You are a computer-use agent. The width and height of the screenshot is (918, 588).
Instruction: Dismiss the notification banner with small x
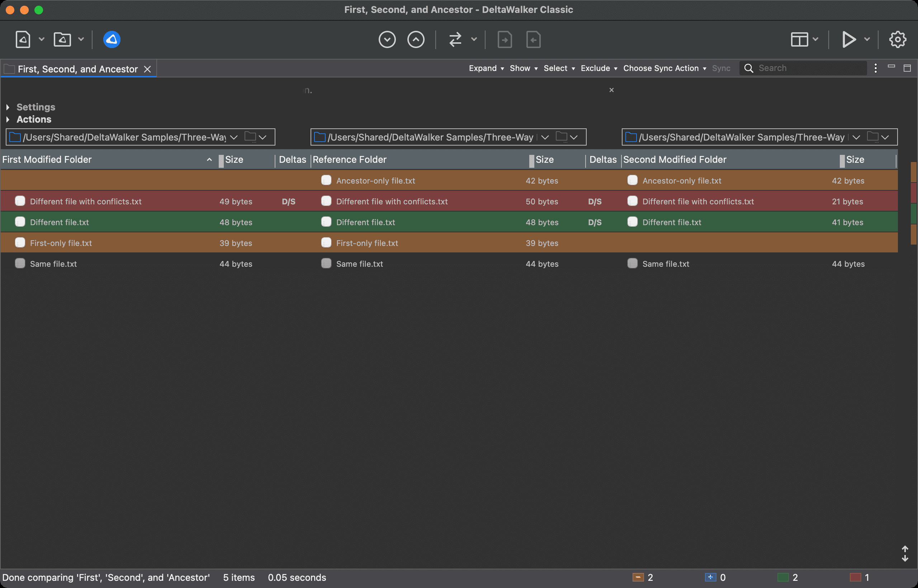[611, 90]
